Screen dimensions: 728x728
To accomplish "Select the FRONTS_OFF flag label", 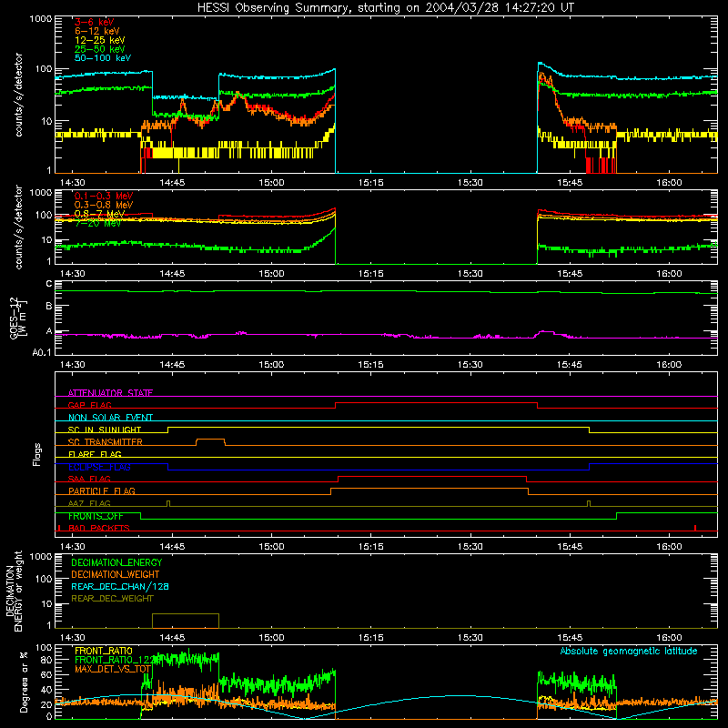I will pyautogui.click(x=96, y=516).
